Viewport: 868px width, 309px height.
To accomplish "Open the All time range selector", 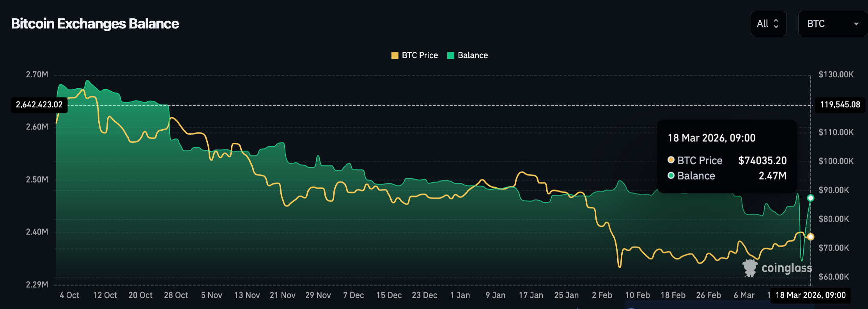I will [768, 24].
